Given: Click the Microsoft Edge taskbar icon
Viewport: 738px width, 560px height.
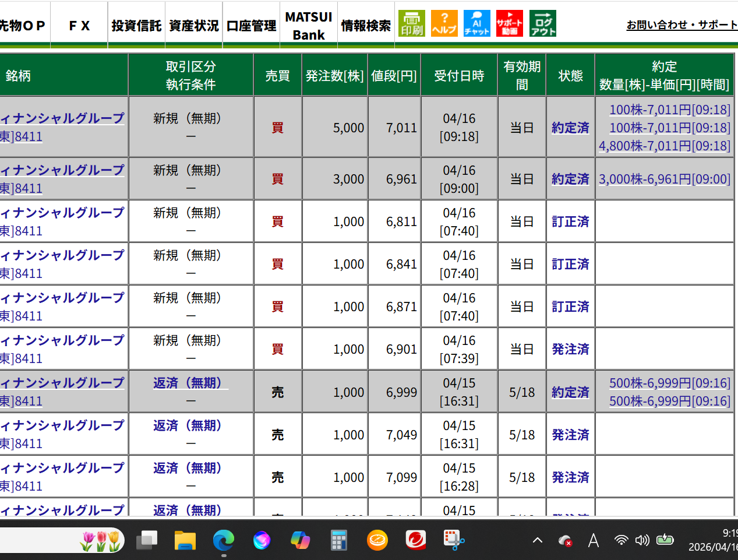Looking at the screenshot, I should click(x=224, y=540).
